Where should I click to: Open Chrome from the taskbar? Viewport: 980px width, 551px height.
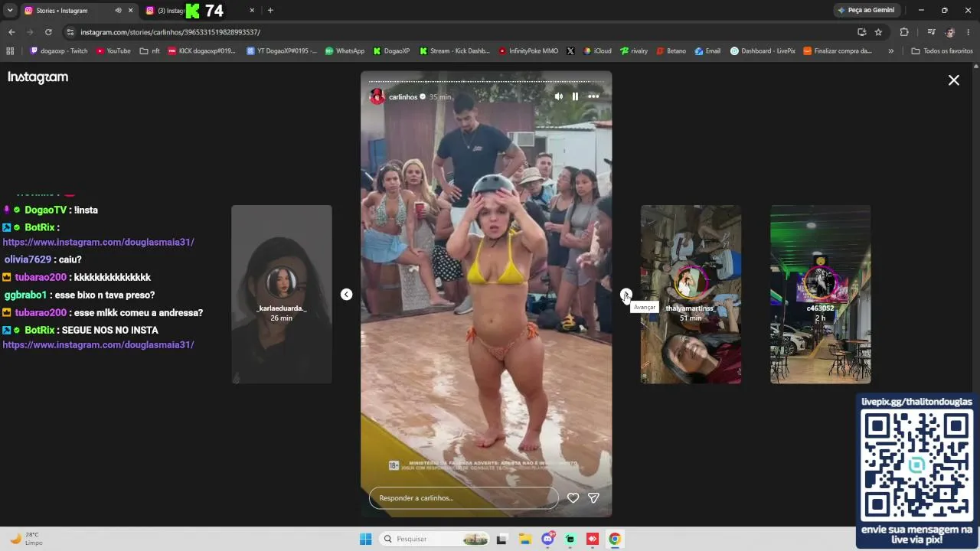(614, 539)
